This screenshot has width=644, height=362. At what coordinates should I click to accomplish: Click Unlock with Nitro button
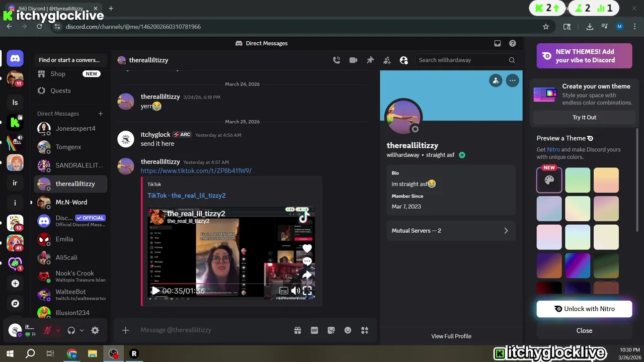tap(584, 309)
